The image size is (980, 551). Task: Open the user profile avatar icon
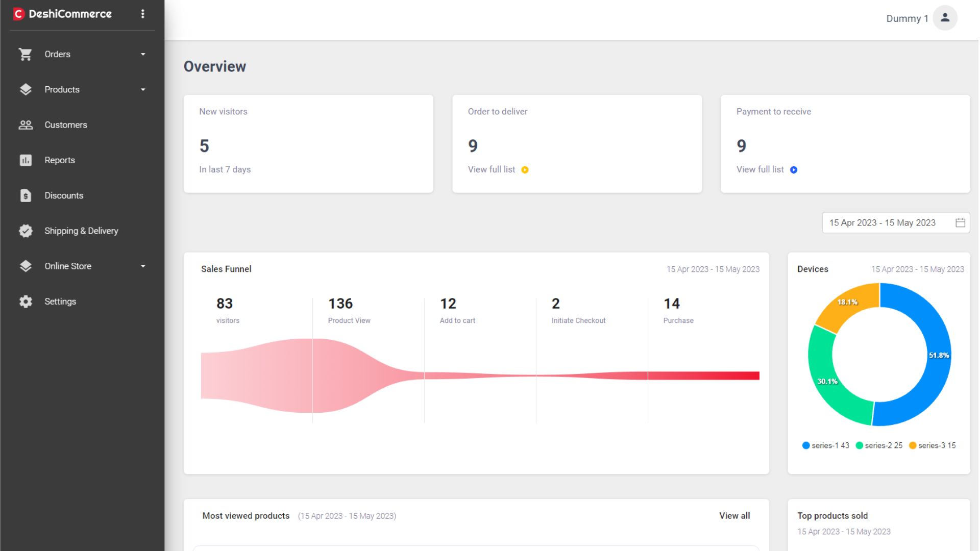[x=944, y=18]
